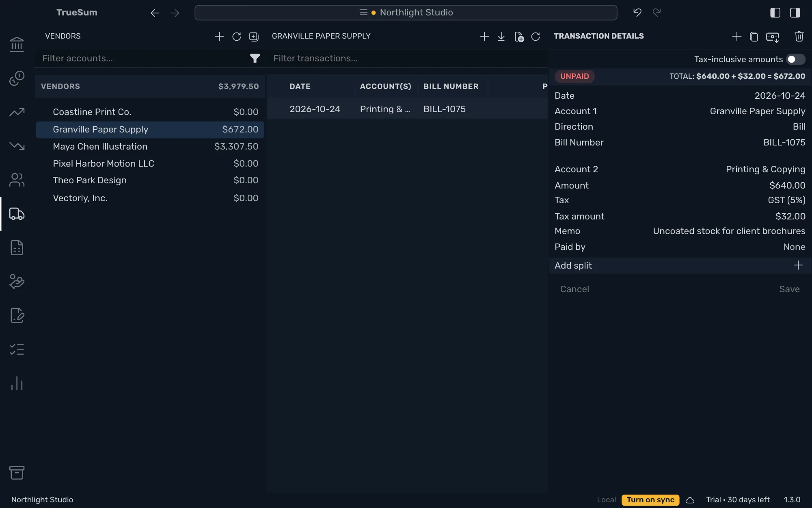Click the Filter transactions input field
Viewport: 812px width, 508px height.
click(408, 59)
